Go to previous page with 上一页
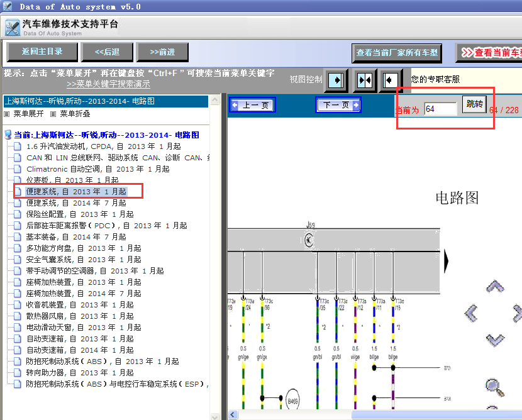522x420 pixels. click(x=252, y=105)
